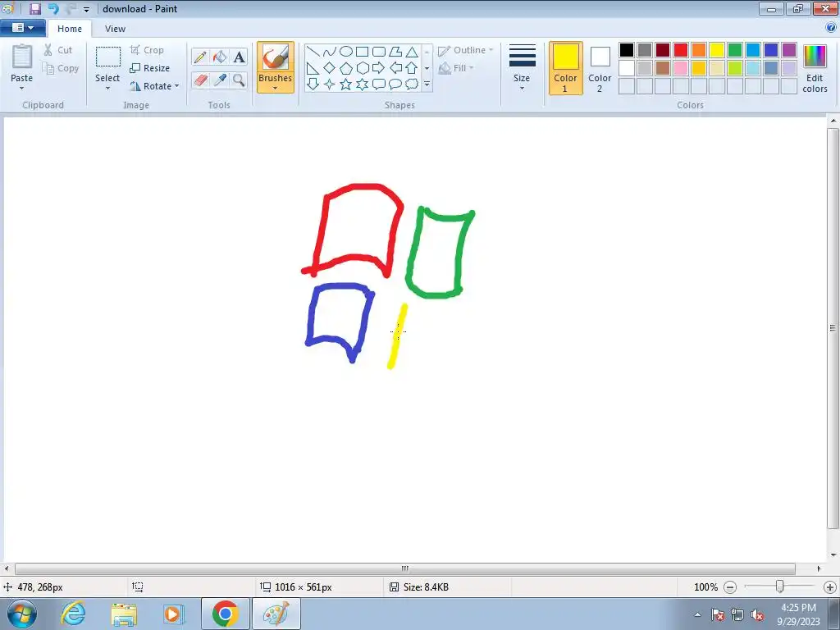Expand the Brushes dropdown arrow
Viewport: 840px width, 630px height.
coord(275,89)
